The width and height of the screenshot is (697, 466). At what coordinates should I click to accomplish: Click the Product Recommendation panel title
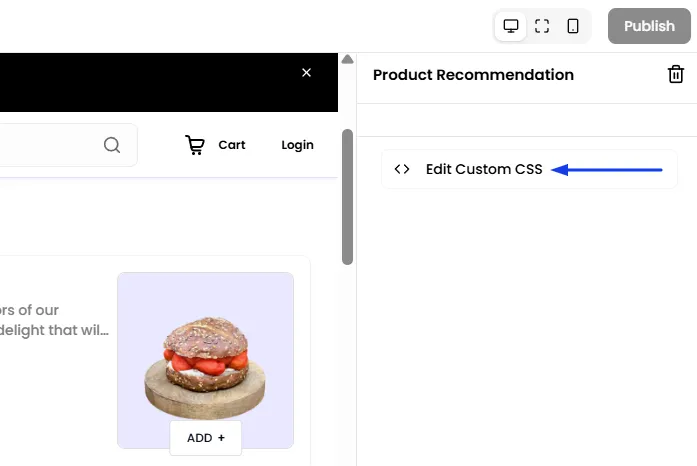[x=473, y=75]
